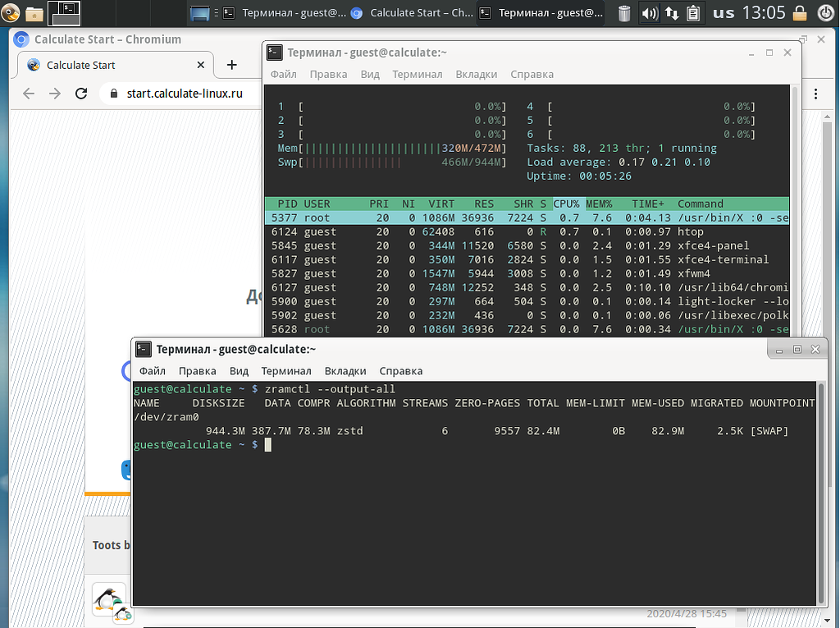Click the show desktop icon in the panel
The height and width of the screenshot is (628, 840).
[199, 13]
